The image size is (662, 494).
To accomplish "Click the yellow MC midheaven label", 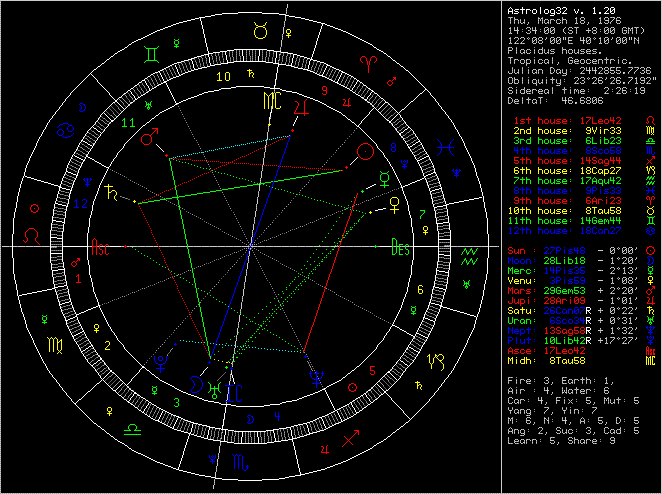I will point(272,101).
